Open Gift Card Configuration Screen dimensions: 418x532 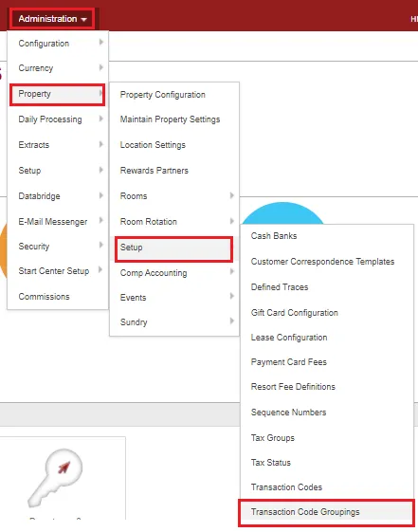coord(327,313)
